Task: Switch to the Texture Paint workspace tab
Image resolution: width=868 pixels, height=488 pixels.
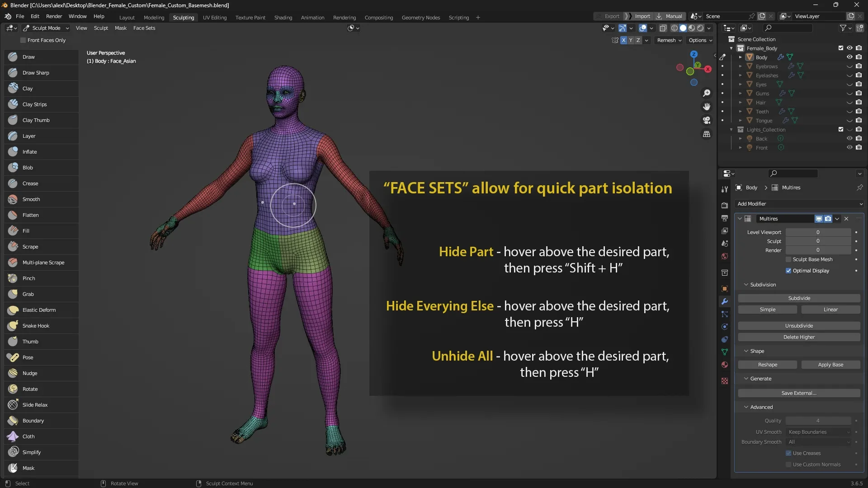Action: pyautogui.click(x=250, y=18)
